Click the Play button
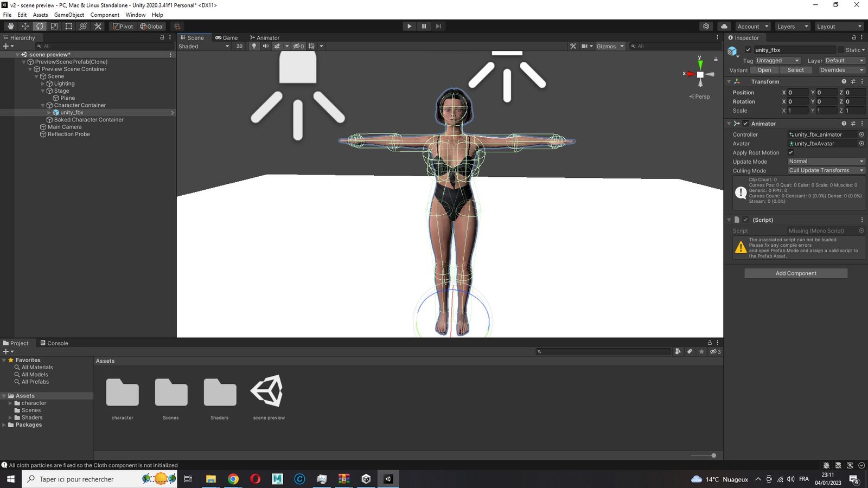This screenshot has height=488, width=868. 409,26
